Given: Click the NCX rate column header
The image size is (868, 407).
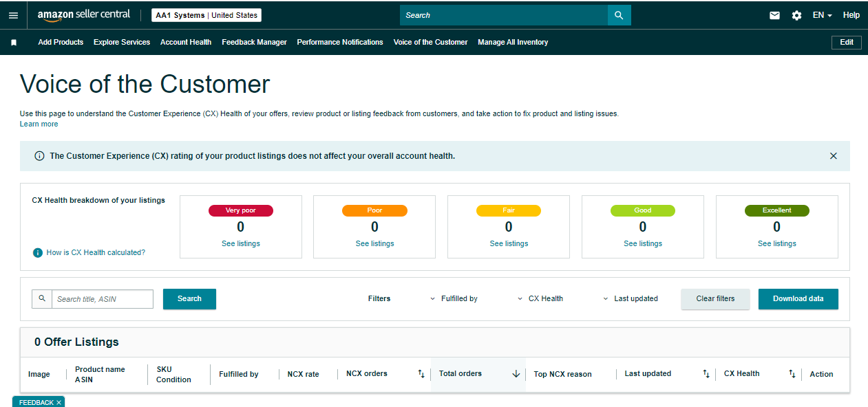Looking at the screenshot, I should (303, 375).
